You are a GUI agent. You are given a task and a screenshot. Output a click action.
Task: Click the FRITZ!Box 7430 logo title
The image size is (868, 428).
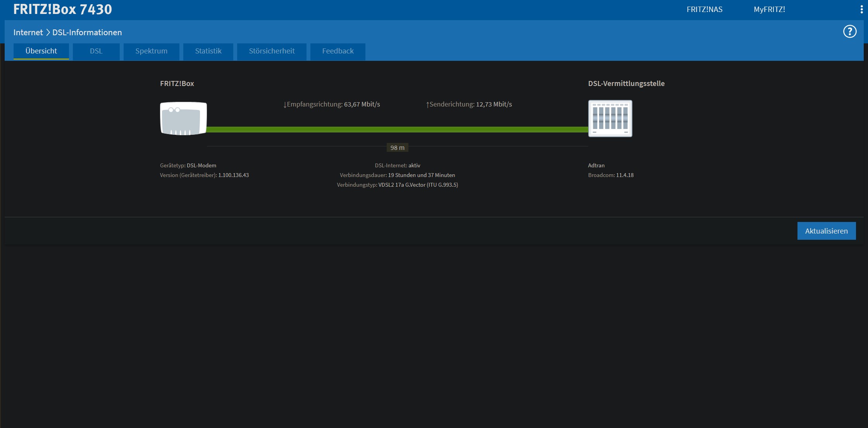62,9
